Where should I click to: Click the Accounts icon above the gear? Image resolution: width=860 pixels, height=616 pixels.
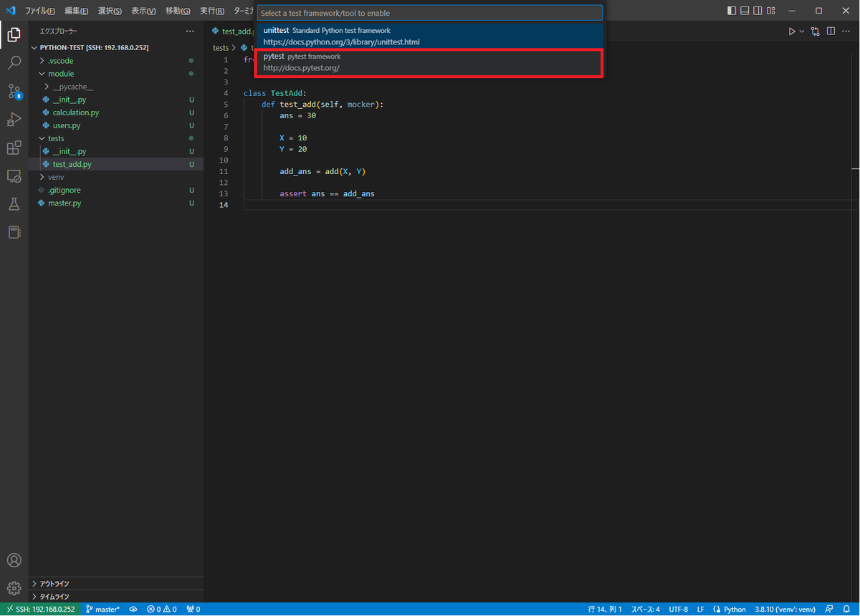click(x=14, y=560)
